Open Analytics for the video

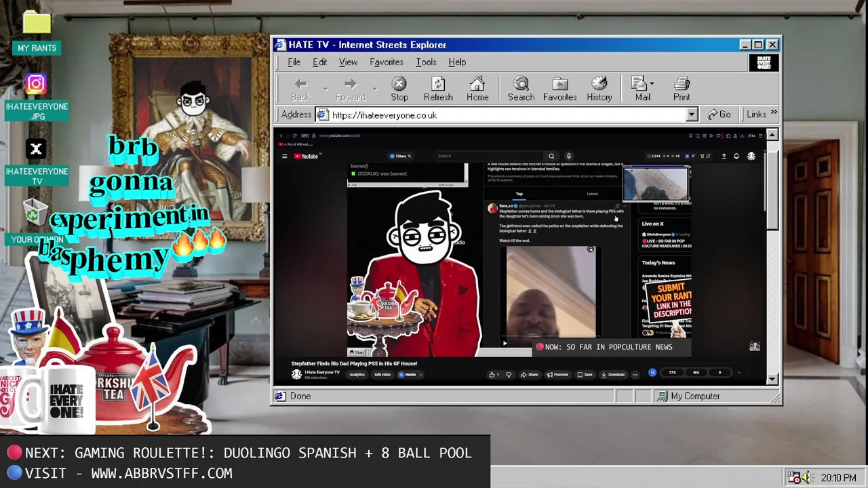(357, 375)
